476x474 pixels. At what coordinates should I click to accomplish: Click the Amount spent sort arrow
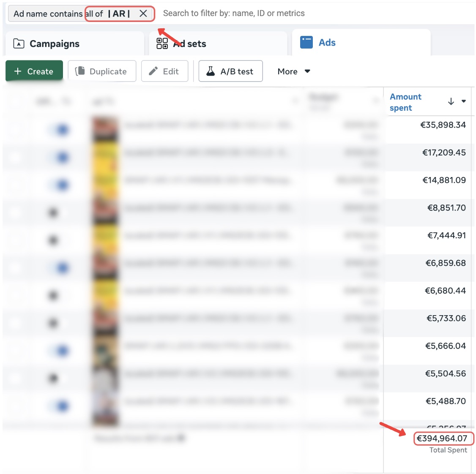click(451, 101)
